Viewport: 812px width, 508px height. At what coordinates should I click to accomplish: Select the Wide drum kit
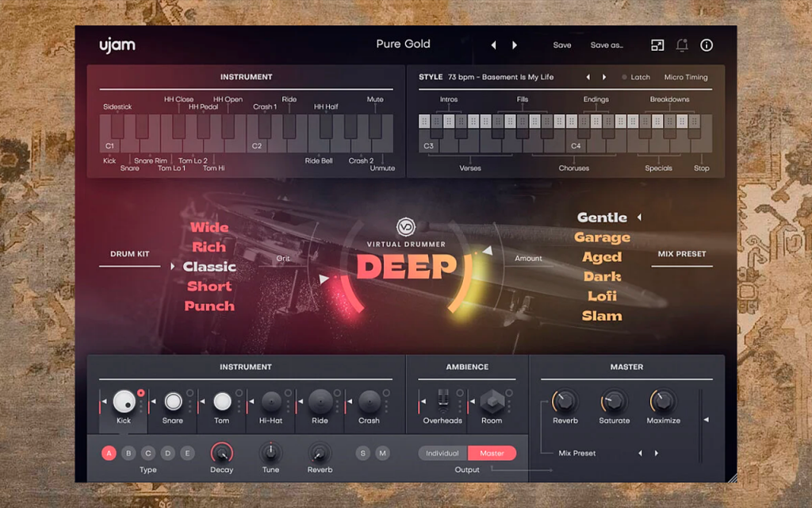click(209, 227)
